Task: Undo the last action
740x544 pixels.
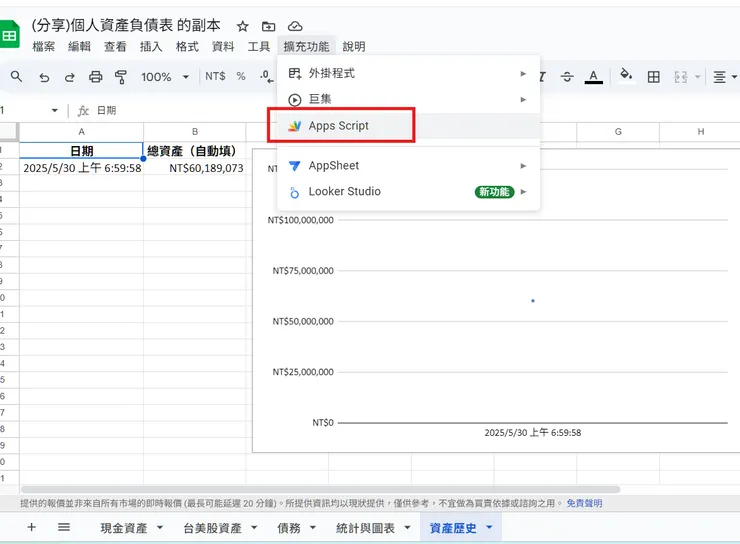Action: (x=44, y=77)
